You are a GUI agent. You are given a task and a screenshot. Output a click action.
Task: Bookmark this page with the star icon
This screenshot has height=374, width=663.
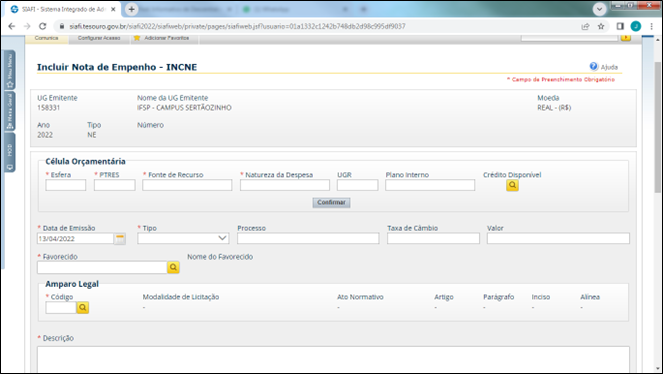(x=601, y=26)
